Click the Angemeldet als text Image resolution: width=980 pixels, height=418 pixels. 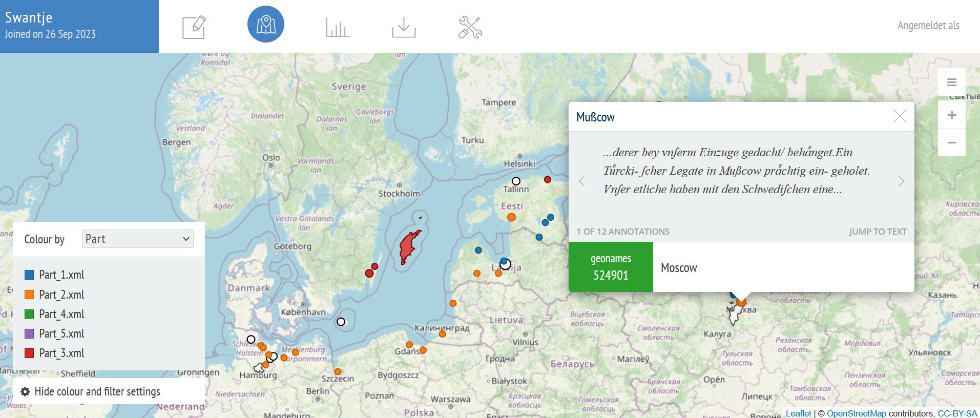click(928, 26)
